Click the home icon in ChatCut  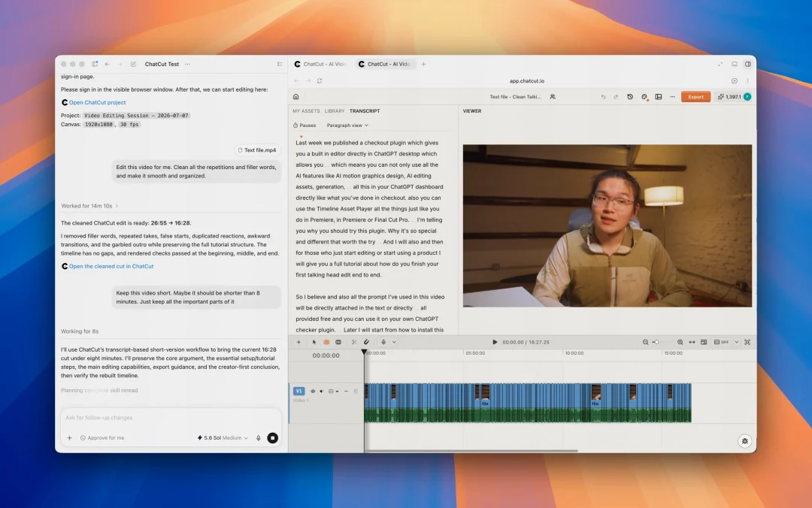point(295,97)
